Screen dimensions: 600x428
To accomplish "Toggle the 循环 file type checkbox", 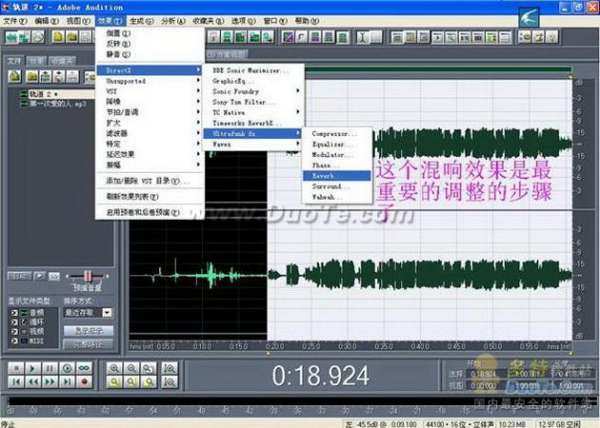I will (14, 322).
